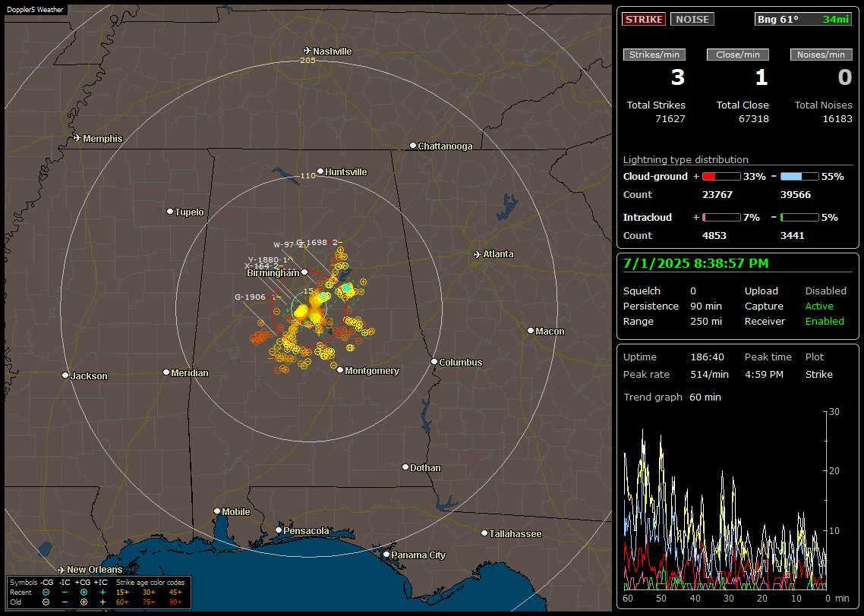Click the 90+ strike age color code
Image resolution: width=864 pixels, height=616 pixels.
[x=175, y=602]
